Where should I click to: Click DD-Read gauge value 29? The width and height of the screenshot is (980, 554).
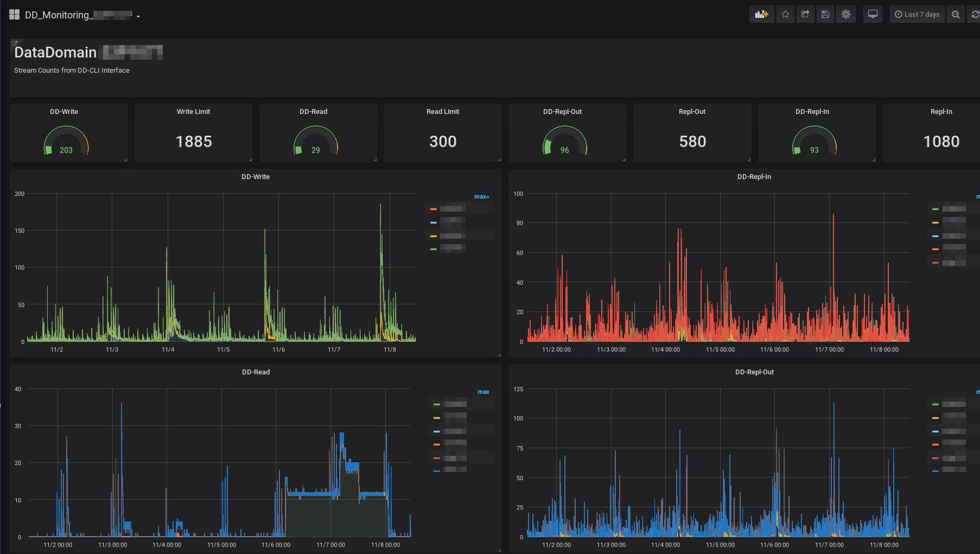click(315, 150)
